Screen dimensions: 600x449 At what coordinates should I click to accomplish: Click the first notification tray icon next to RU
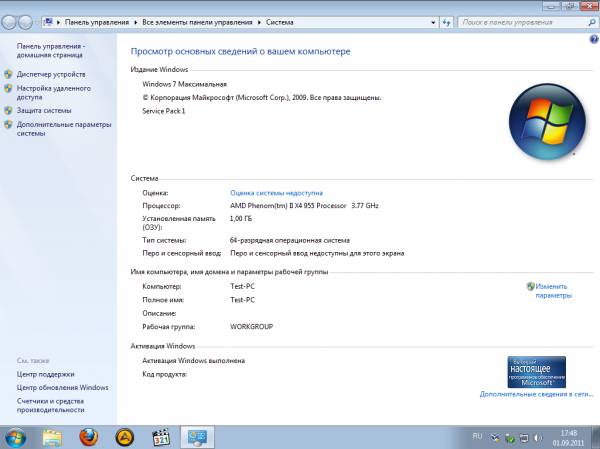[x=496, y=438]
